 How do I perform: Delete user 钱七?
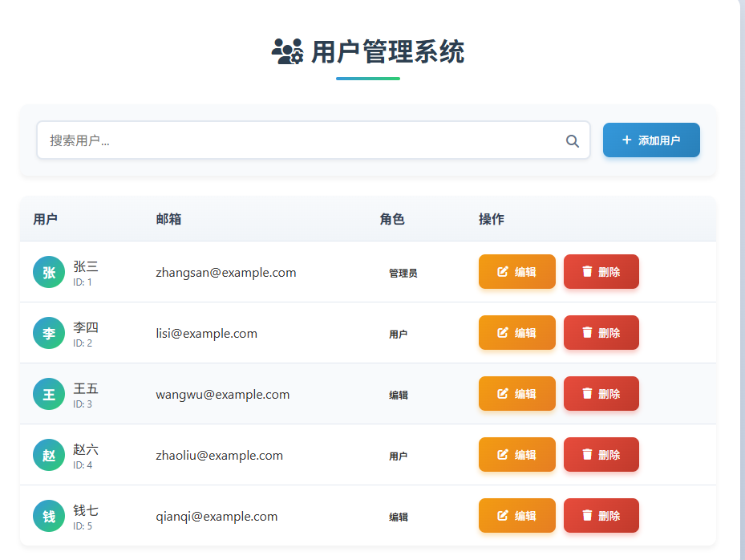click(601, 516)
